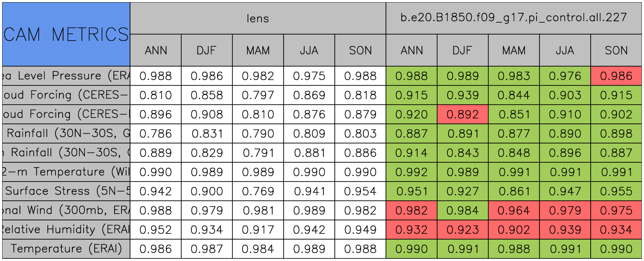Click the Temperature (ERAI) row label
The width and height of the screenshot is (644, 261).
click(66, 249)
